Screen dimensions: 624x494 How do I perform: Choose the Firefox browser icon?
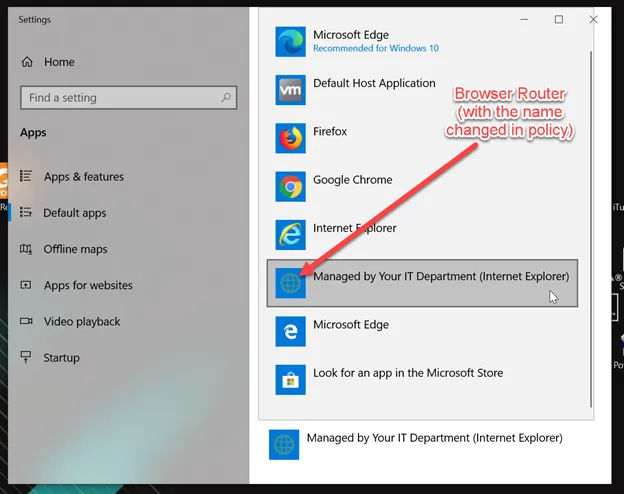291,138
